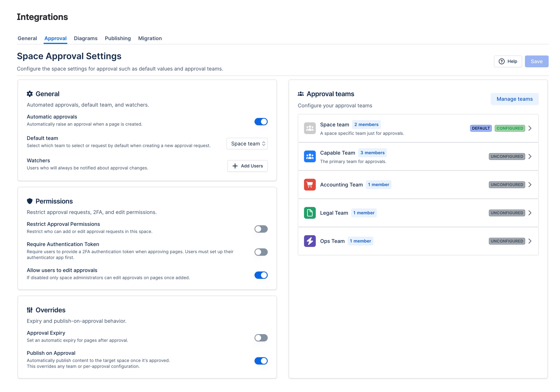Click the Permissions shield icon
The width and height of the screenshot is (560, 392).
pyautogui.click(x=30, y=201)
